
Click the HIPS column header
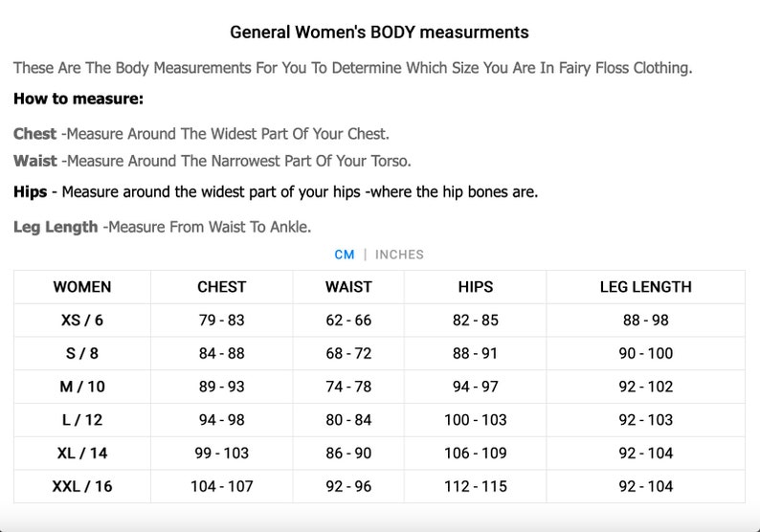coord(476,287)
